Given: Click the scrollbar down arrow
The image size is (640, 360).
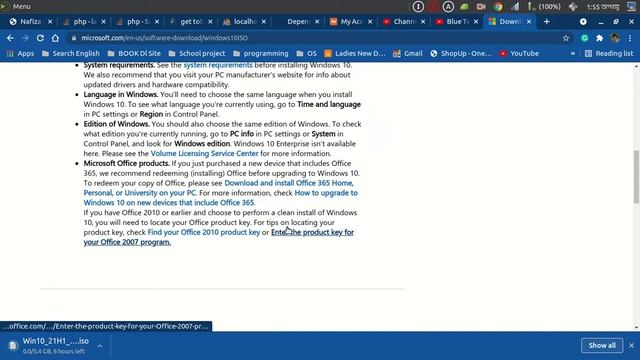Looking at the screenshot, I should 636,327.
